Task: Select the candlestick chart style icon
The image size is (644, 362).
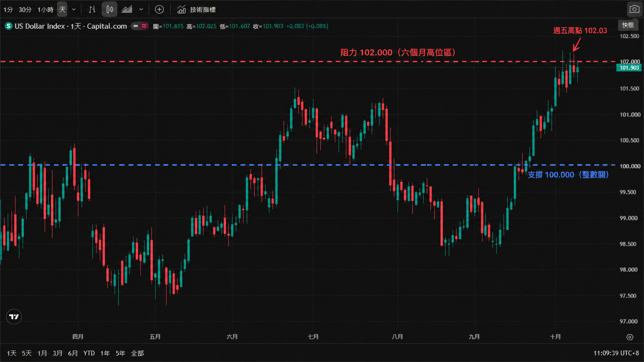Action: (x=109, y=9)
